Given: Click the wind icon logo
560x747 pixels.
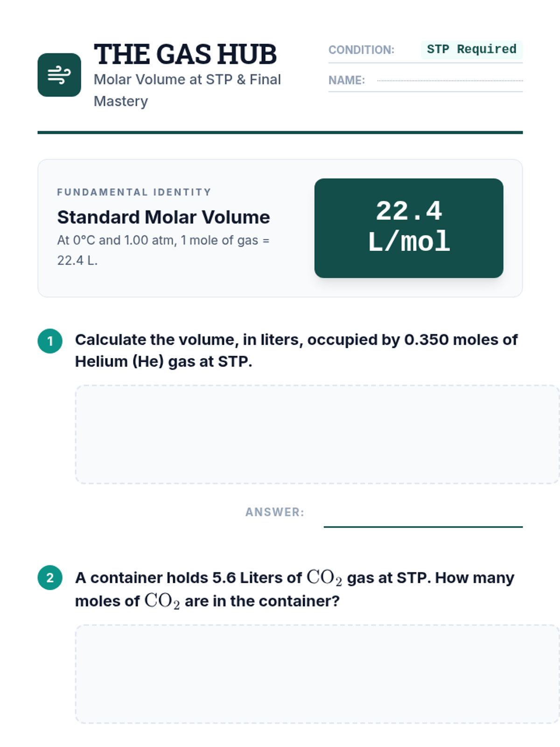Looking at the screenshot, I should (x=59, y=75).
